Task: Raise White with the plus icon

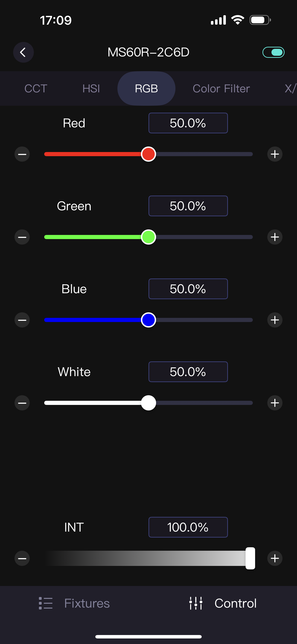Action: click(275, 403)
